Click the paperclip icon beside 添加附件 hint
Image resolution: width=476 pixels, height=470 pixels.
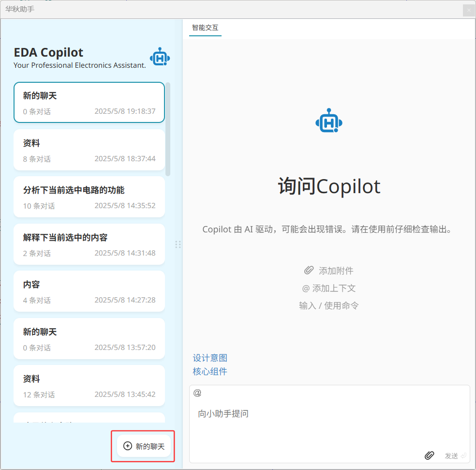[x=309, y=271]
